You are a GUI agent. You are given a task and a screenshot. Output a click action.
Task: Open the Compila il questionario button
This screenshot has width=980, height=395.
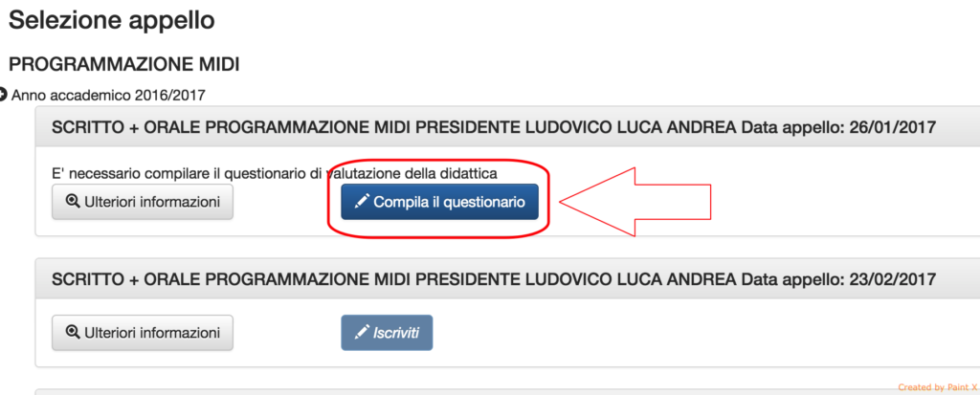(x=439, y=202)
